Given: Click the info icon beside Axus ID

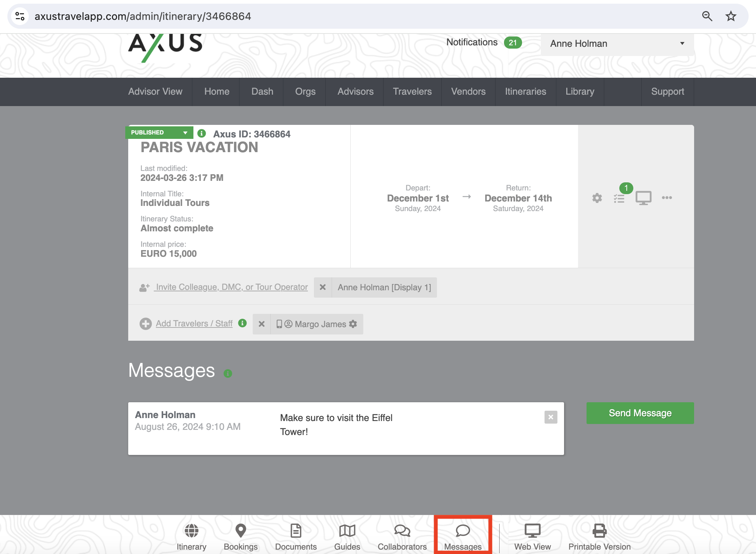Looking at the screenshot, I should (x=202, y=133).
